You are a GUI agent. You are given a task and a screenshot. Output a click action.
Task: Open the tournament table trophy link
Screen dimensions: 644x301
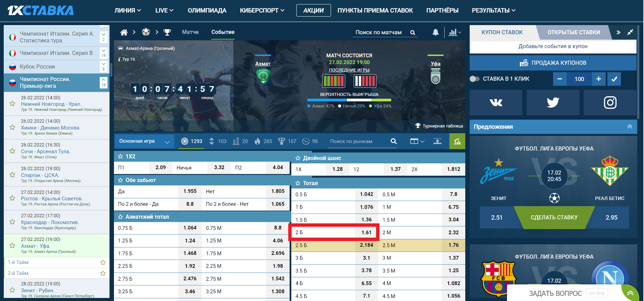pyautogui.click(x=439, y=126)
